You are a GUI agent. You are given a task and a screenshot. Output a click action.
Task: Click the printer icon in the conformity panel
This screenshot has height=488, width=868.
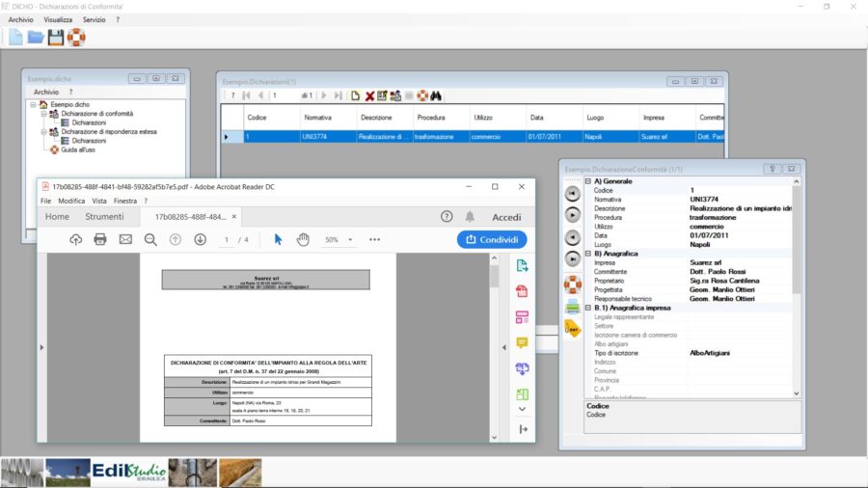573,307
